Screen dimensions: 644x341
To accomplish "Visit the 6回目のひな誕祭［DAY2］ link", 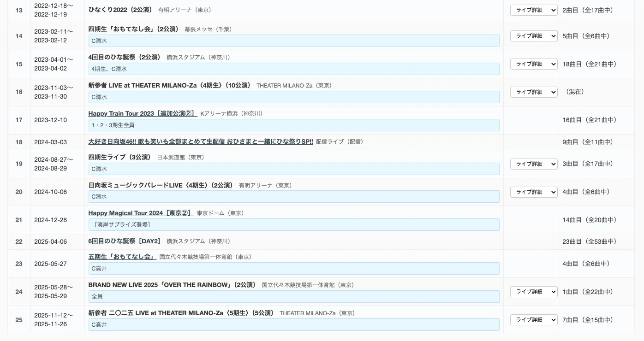I will coord(126,241).
